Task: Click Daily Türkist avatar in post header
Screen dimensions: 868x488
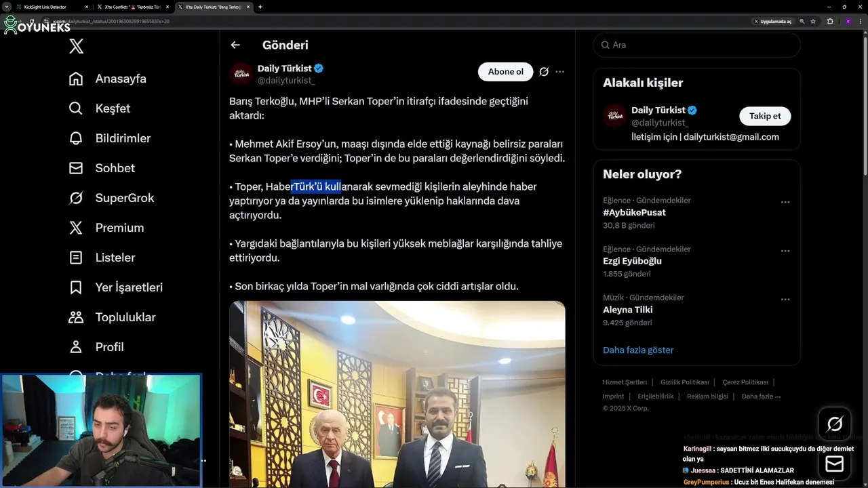Action: point(241,74)
